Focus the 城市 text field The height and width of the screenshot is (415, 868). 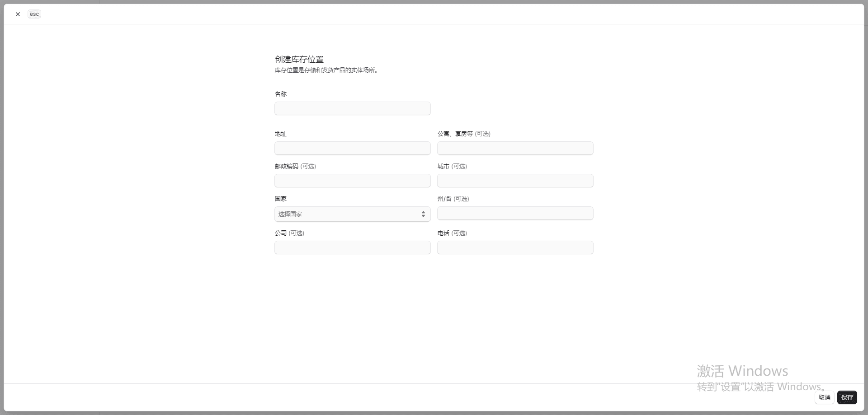coord(515,181)
